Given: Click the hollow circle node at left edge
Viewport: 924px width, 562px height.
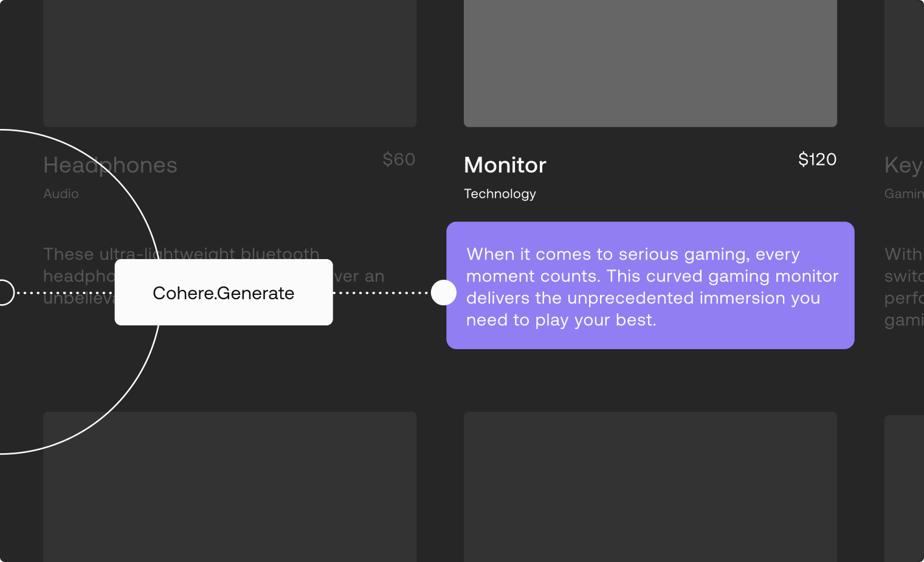Looking at the screenshot, I should click(4, 293).
